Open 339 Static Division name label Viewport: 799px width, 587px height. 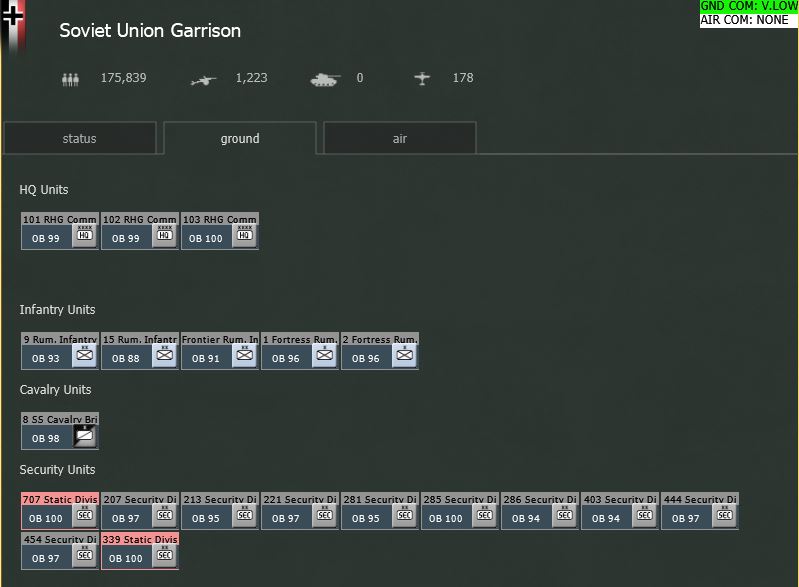pyautogui.click(x=140, y=539)
